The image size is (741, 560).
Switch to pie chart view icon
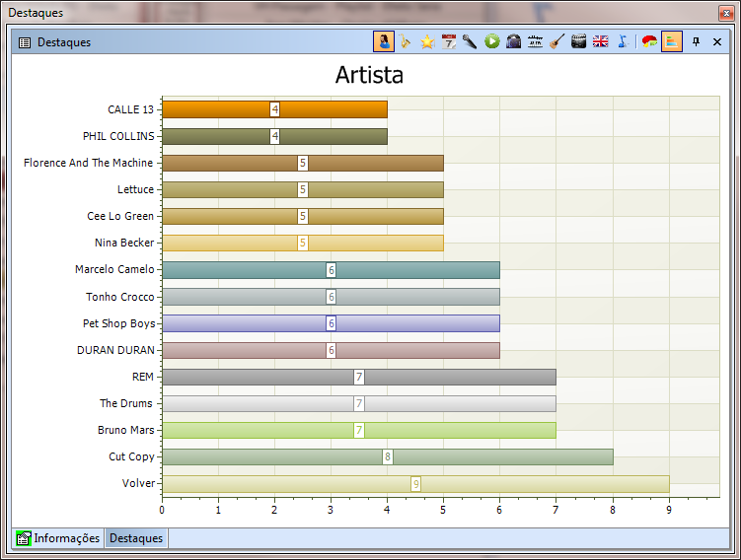(650, 41)
